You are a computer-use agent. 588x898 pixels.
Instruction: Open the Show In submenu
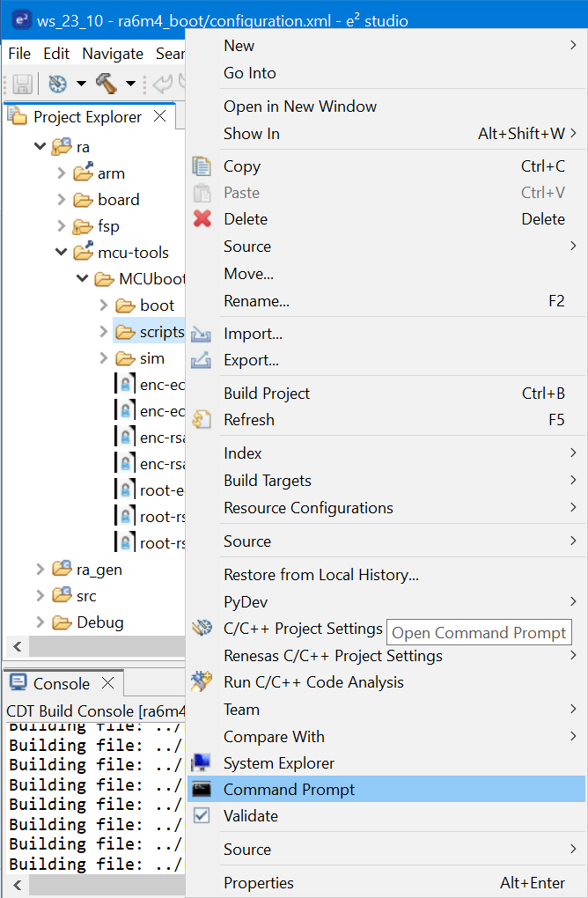tap(386, 134)
